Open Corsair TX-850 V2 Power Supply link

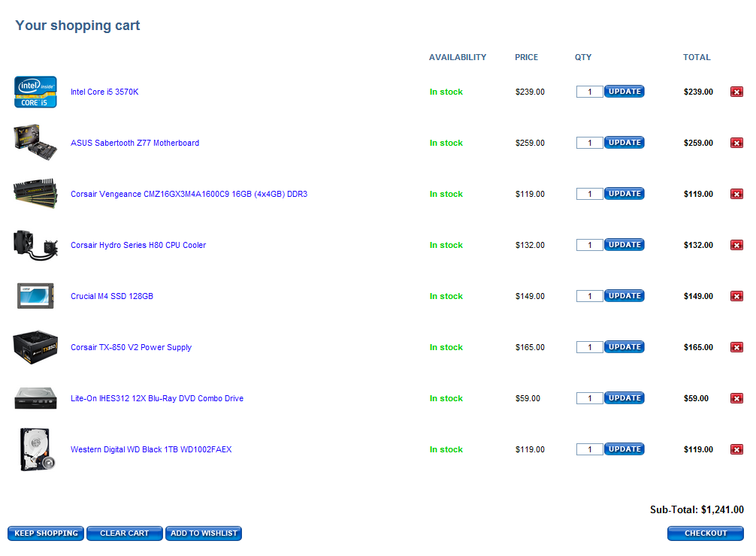coord(132,347)
